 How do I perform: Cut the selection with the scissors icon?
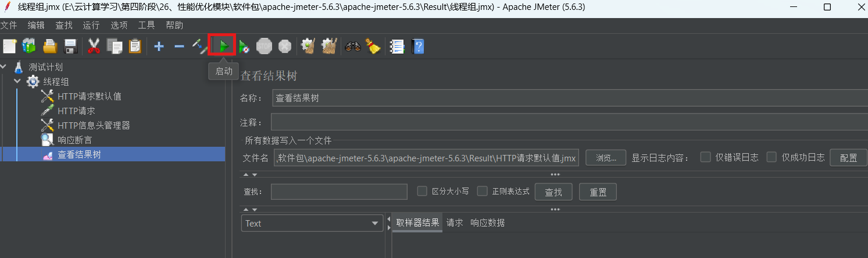94,46
